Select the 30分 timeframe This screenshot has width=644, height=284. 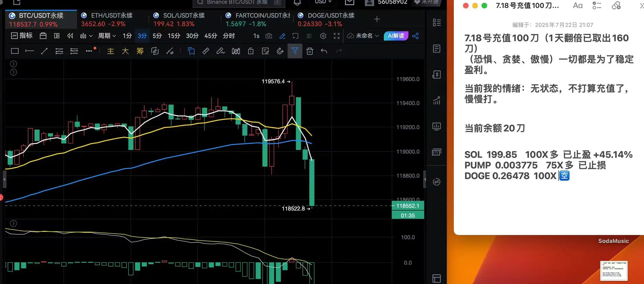tap(192, 36)
